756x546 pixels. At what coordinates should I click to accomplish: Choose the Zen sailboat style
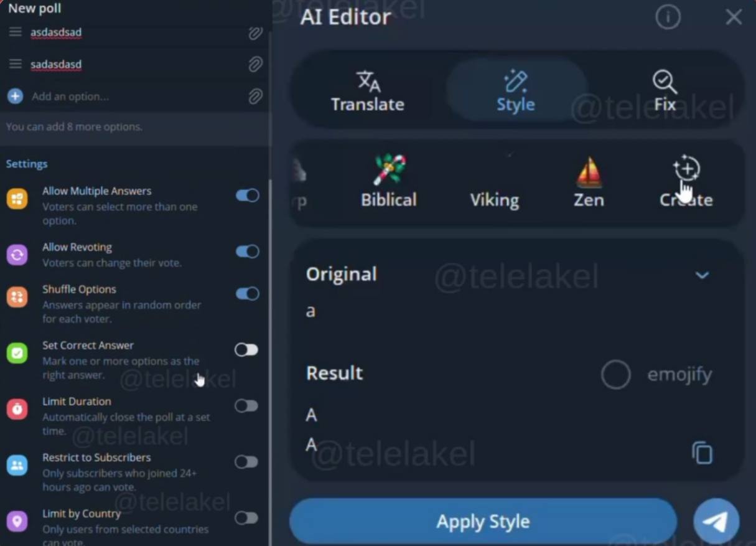pyautogui.click(x=589, y=172)
